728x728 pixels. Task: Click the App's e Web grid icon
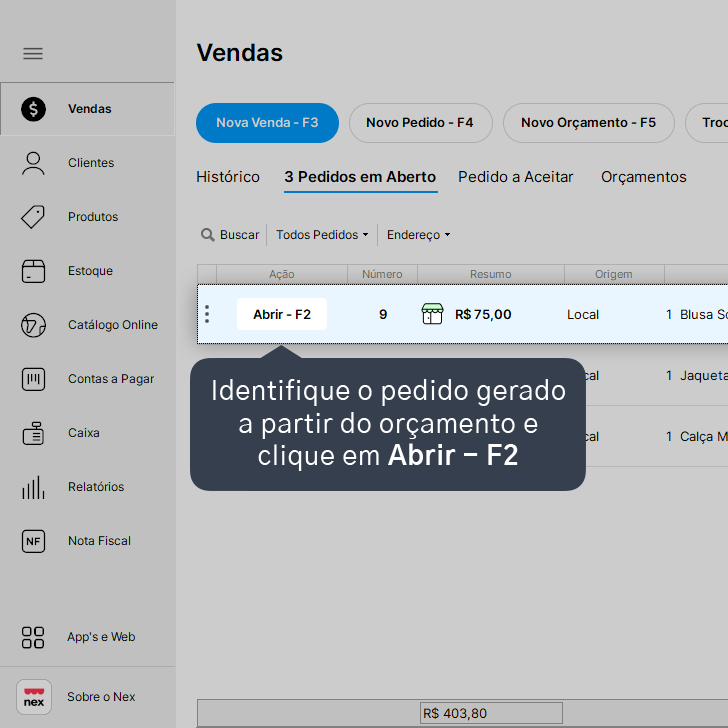[33, 637]
